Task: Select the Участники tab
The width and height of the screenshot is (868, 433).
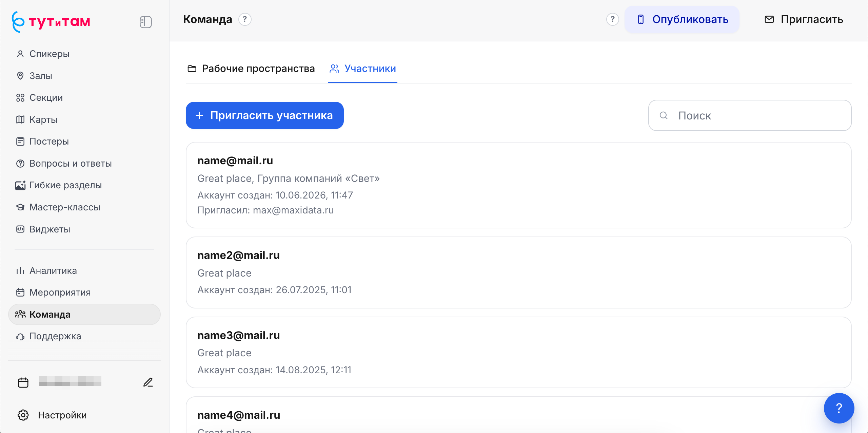Action: pyautogui.click(x=363, y=69)
